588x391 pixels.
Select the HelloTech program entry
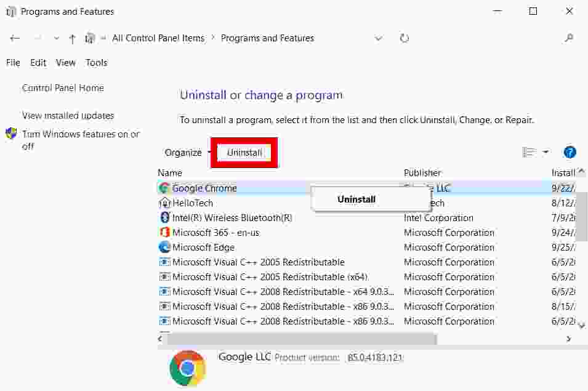193,203
